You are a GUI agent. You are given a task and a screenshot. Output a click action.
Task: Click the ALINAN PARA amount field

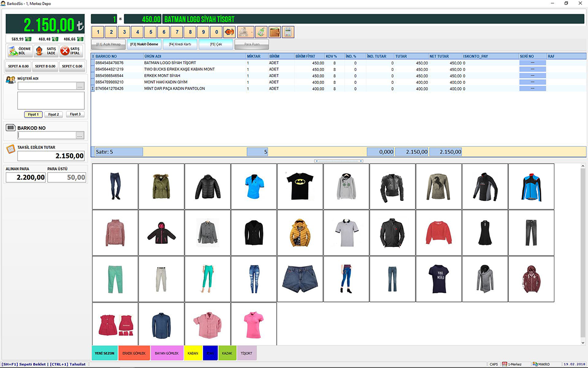tap(26, 177)
